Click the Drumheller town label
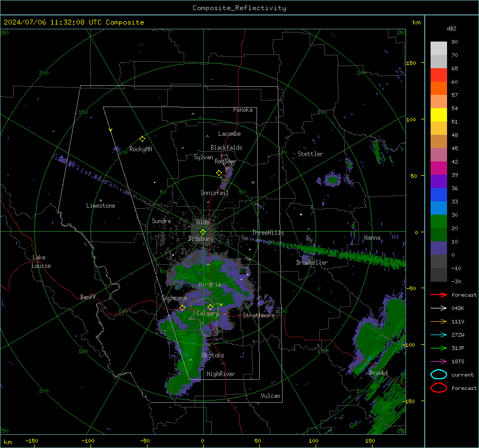This screenshot has width=479, height=448. point(312,263)
